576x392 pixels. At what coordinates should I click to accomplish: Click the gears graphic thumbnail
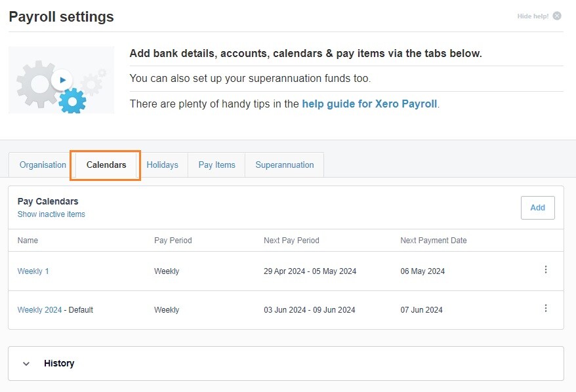pyautogui.click(x=61, y=79)
